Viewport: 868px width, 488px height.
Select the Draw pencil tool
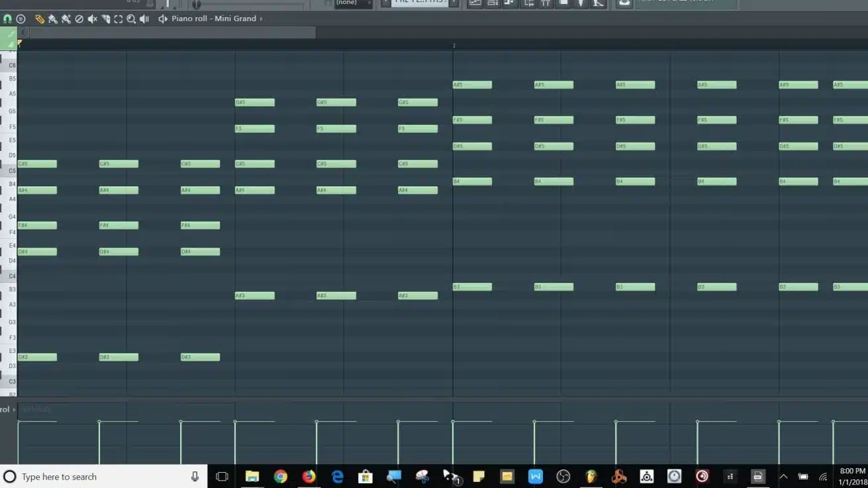tap(40, 19)
